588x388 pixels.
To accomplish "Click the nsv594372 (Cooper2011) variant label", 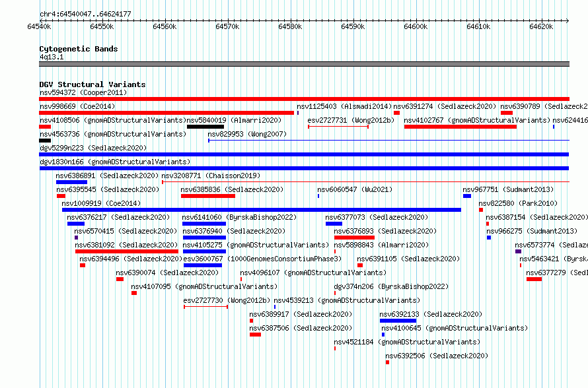I will [x=83, y=92].
